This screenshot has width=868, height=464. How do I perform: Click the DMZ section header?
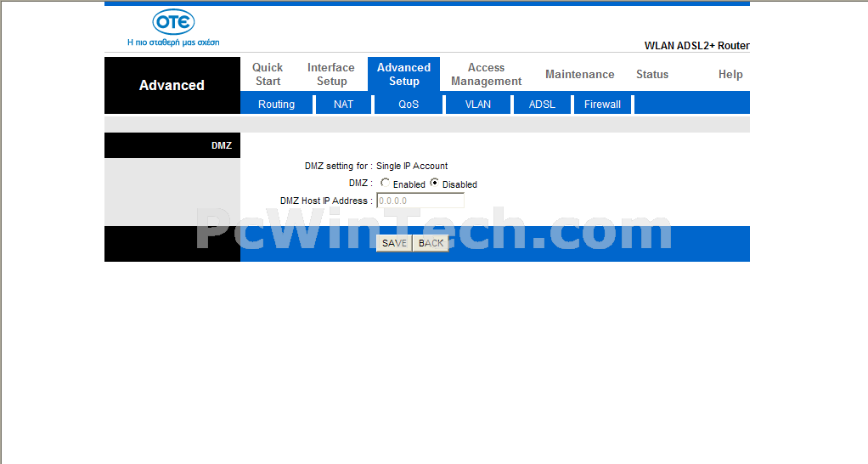(221, 145)
